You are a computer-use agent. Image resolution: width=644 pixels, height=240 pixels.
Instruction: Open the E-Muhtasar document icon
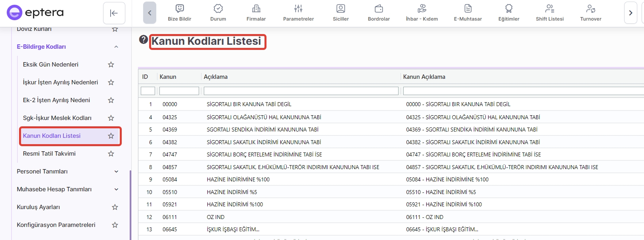point(468,9)
